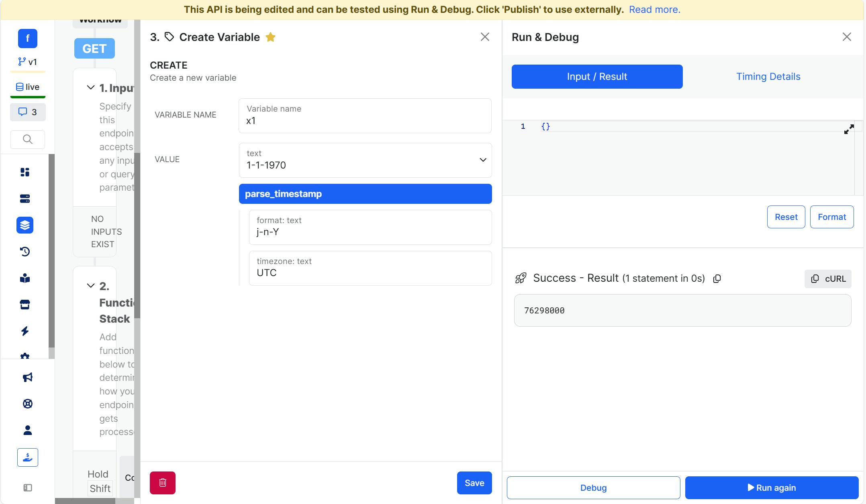Click the red trash delete button
866x504 pixels.
162,483
